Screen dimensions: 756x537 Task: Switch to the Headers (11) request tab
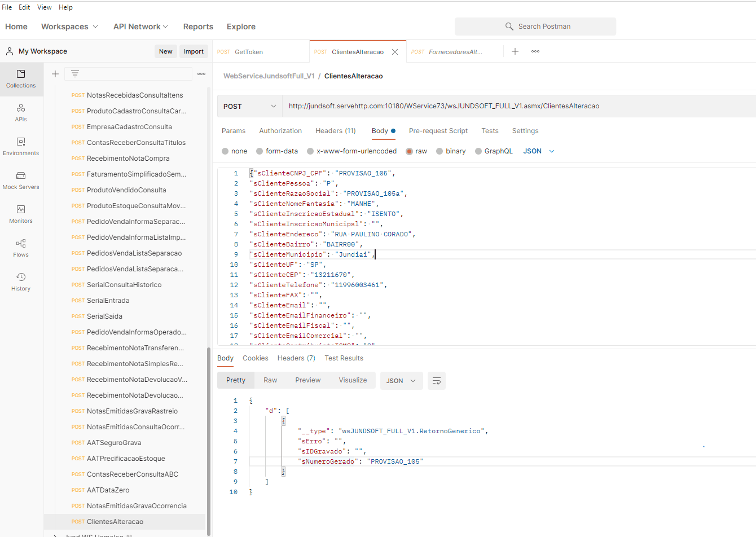click(335, 131)
